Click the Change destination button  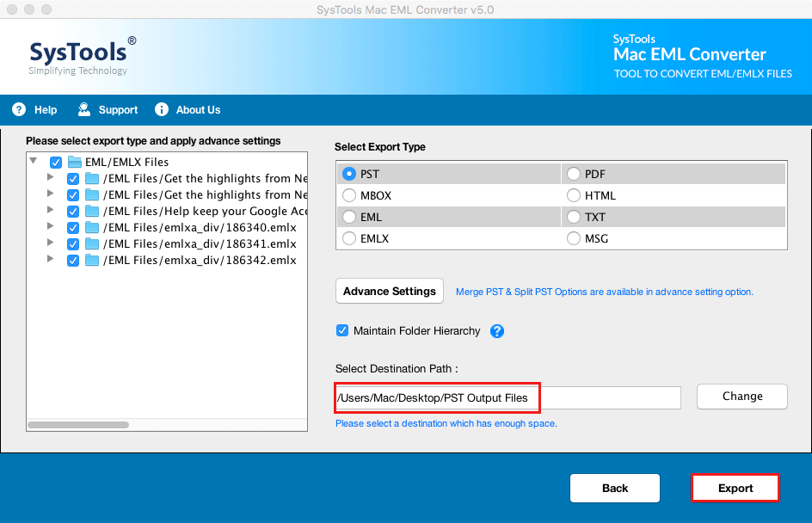click(742, 397)
